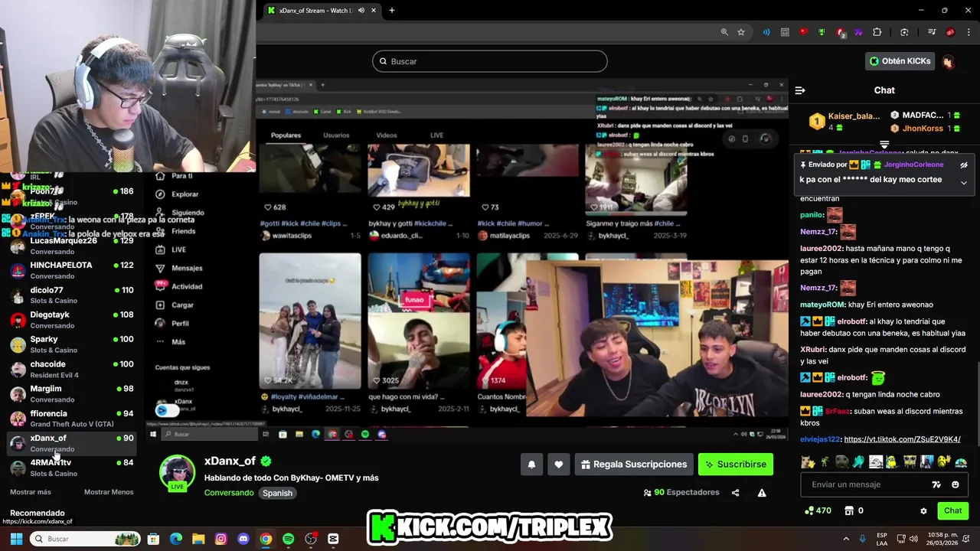Image resolution: width=980 pixels, height=551 pixels.
Task: Click the heart follow icon beside the bell
Action: pos(559,465)
